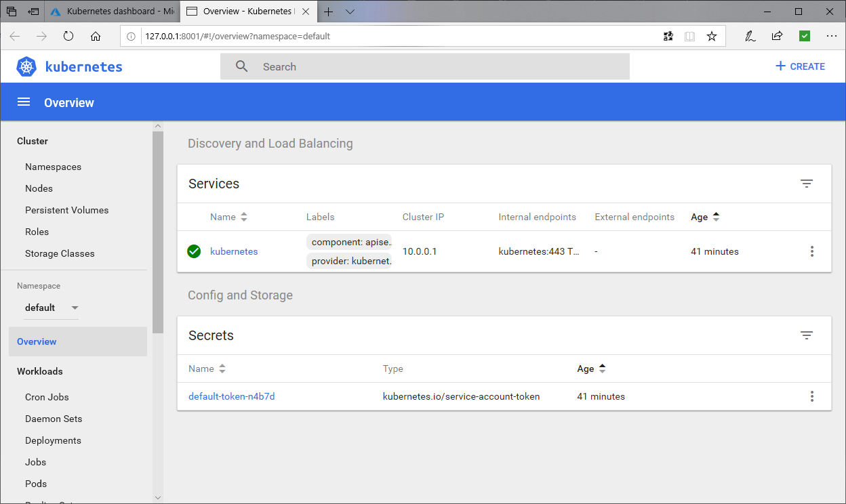Open Roles in the sidebar
The height and width of the screenshot is (504, 846).
pyautogui.click(x=37, y=232)
